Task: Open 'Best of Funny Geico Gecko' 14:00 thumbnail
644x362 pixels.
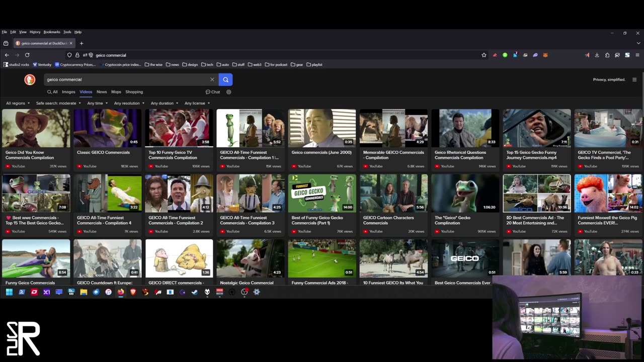Action: [x=322, y=193]
